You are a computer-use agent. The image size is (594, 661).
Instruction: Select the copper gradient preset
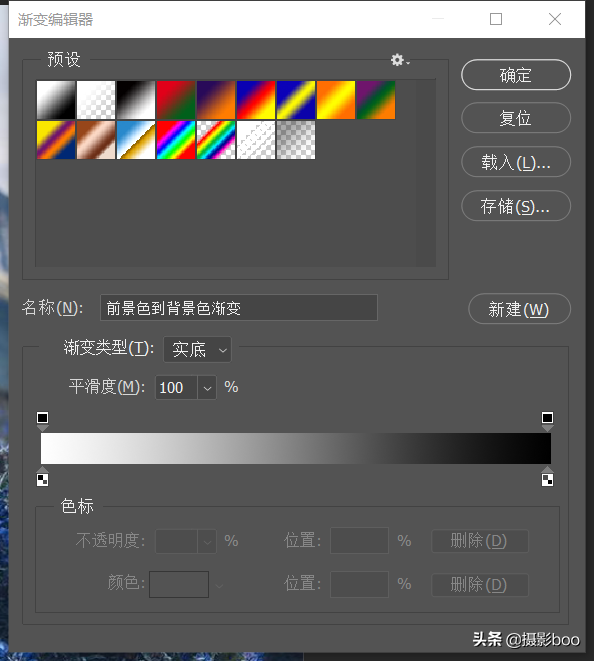coord(96,140)
